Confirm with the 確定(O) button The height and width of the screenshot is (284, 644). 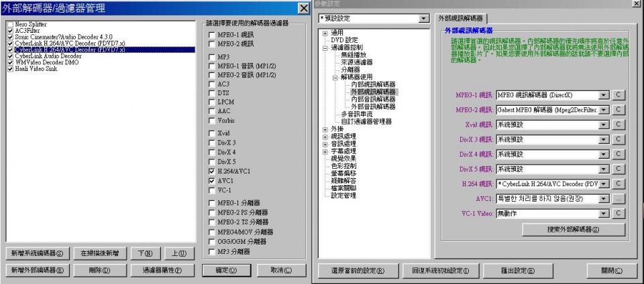coord(227,270)
